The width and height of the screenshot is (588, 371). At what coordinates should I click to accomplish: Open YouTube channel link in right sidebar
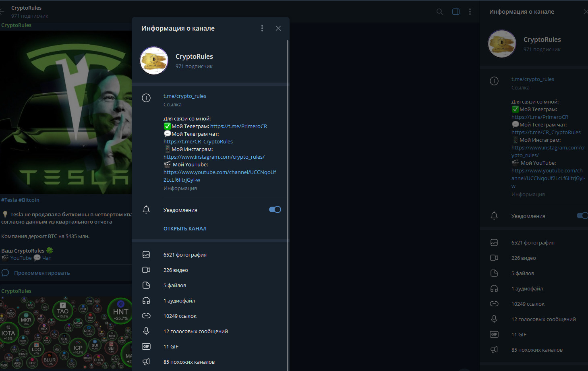click(548, 178)
